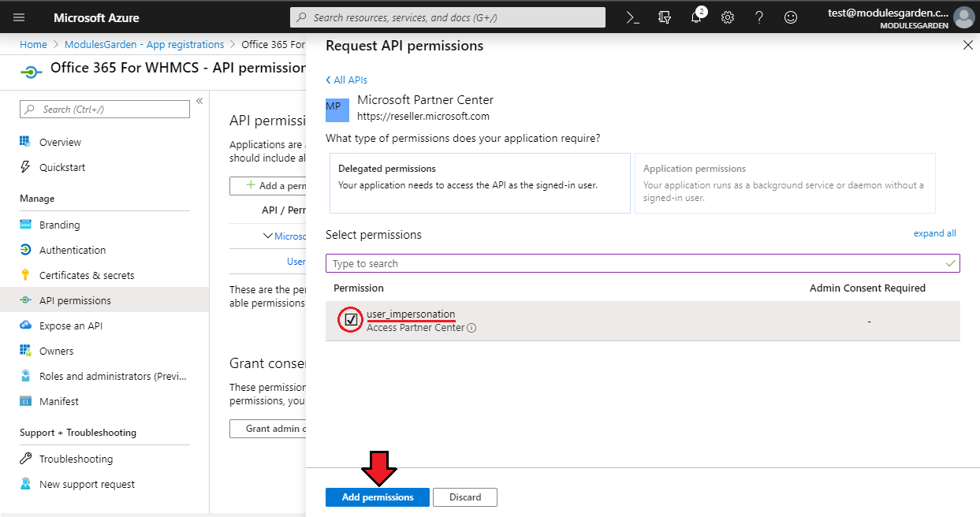Open Expose an API section
Viewport: 980px width, 517px height.
(x=71, y=325)
